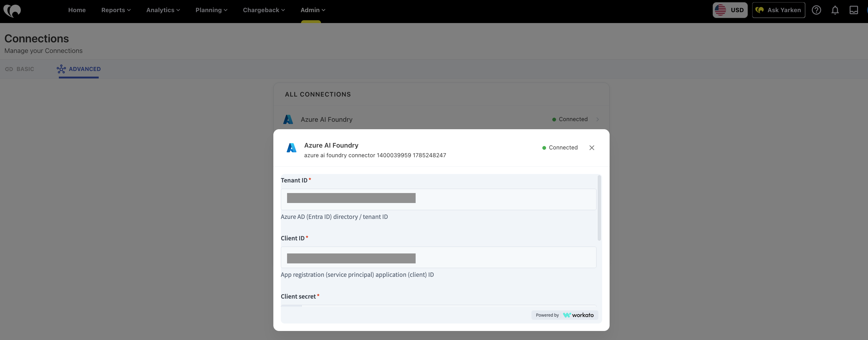Click into the Tenant ID field
This screenshot has height=340, width=868.
click(438, 200)
